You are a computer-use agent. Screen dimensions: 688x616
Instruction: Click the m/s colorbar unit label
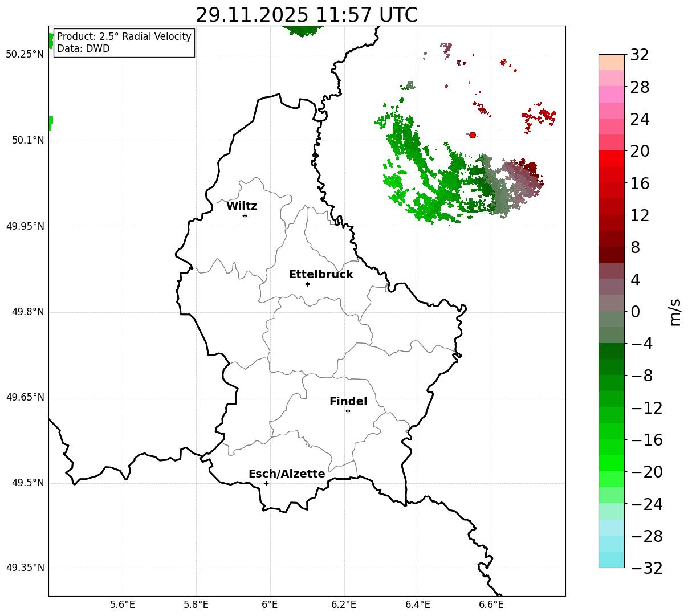[x=675, y=311]
